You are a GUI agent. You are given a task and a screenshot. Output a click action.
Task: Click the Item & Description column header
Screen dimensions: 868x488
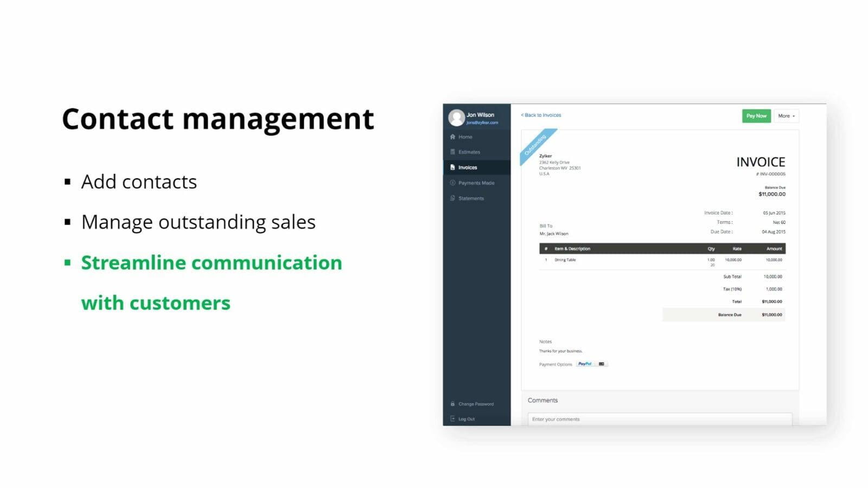coord(572,249)
